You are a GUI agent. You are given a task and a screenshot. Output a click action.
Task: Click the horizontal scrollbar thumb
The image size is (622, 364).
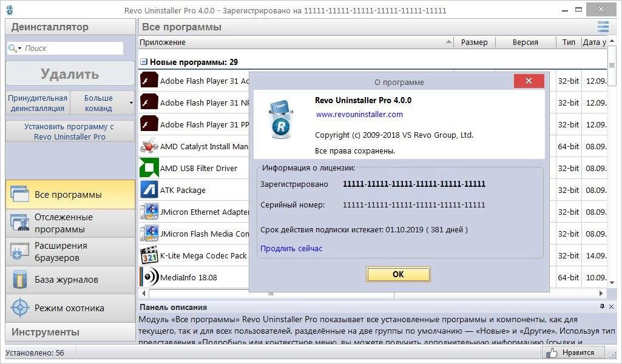point(271,294)
